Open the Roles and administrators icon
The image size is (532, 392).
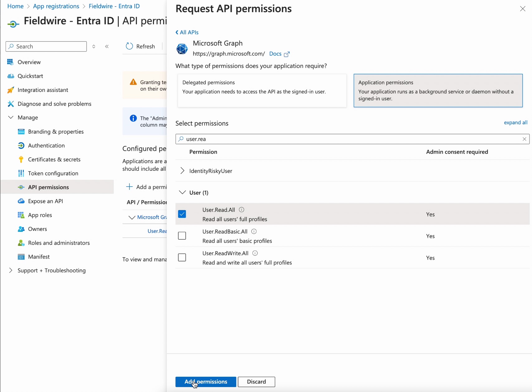coord(21,243)
